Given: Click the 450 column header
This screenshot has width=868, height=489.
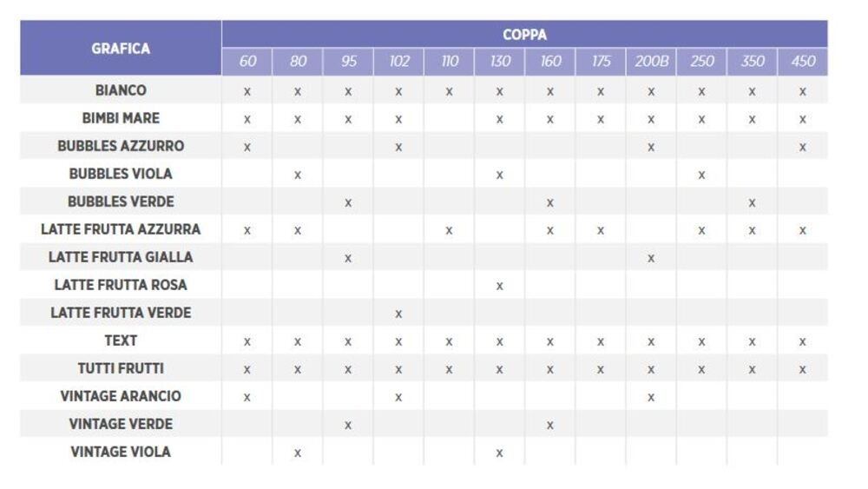Looking at the screenshot, I should tap(803, 62).
